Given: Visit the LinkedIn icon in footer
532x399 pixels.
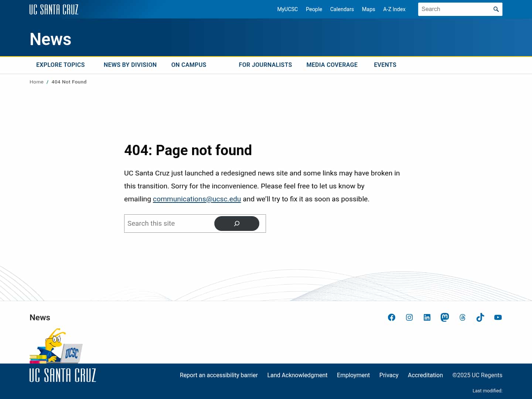Looking at the screenshot, I should (x=427, y=317).
